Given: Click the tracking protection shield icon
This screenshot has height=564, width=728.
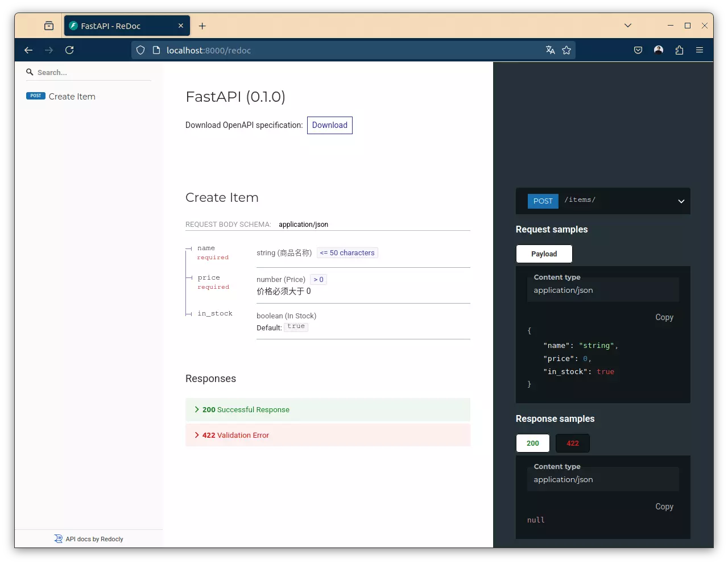Looking at the screenshot, I should point(140,50).
